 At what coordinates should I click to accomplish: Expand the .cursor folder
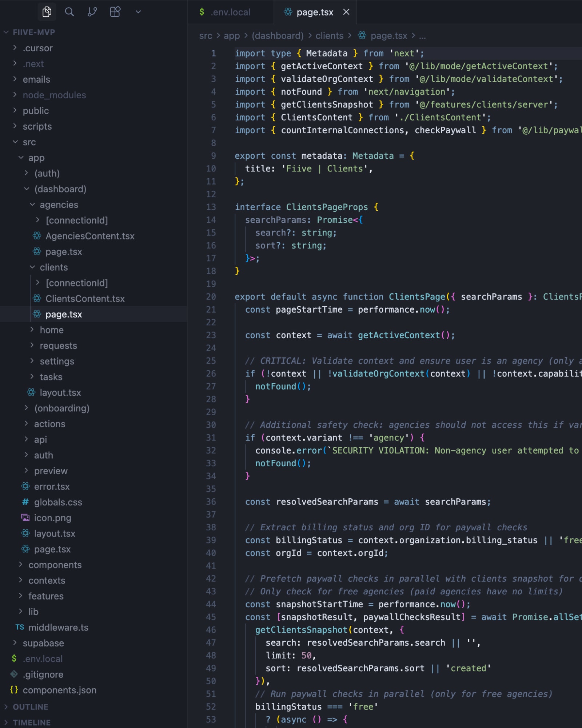point(94,48)
